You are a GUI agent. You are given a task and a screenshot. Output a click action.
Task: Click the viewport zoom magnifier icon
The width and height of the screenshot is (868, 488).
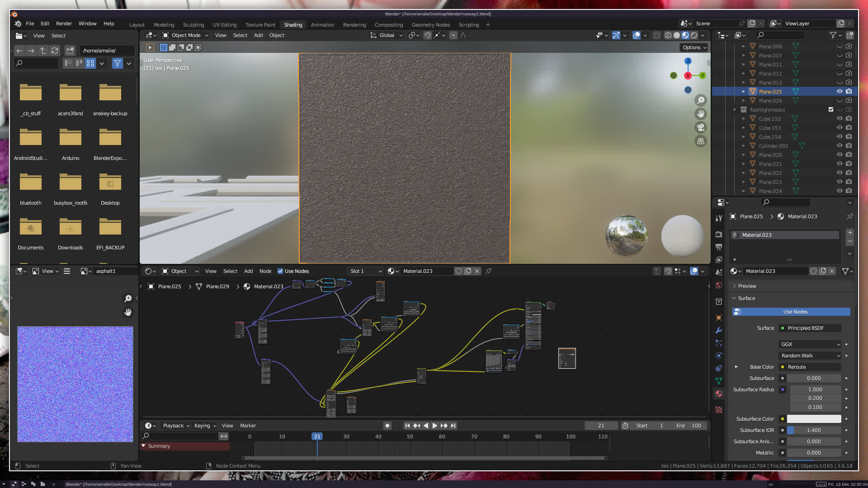point(701,100)
